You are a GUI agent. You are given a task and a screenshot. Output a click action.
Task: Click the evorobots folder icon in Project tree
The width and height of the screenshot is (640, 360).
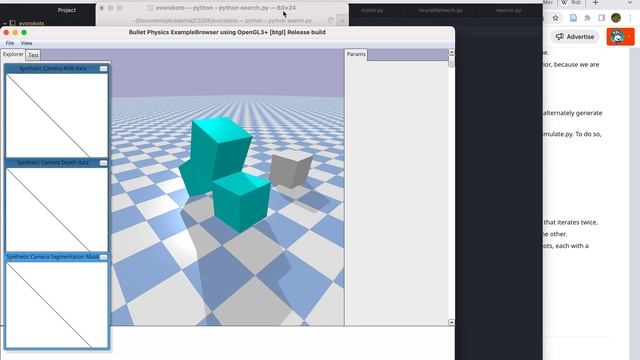13,23
